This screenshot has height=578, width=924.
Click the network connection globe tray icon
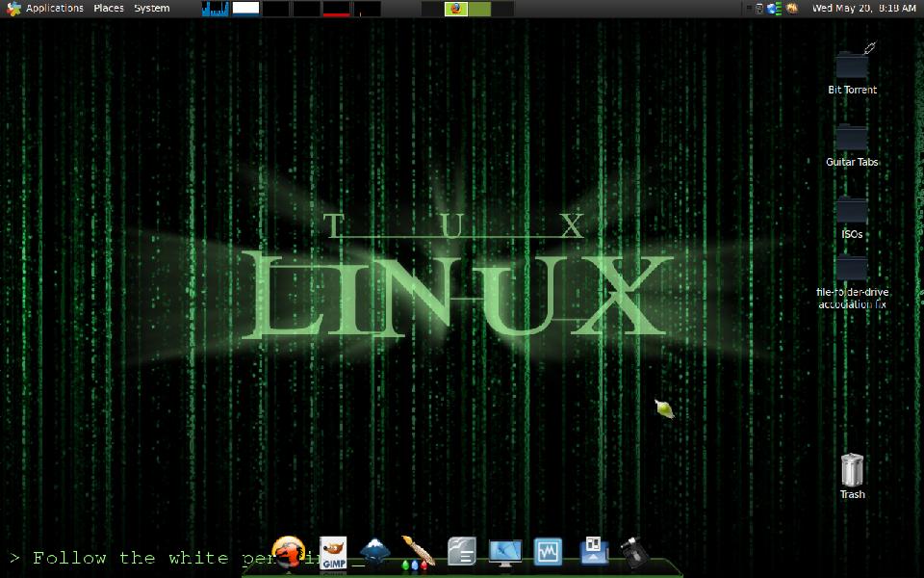point(773,9)
